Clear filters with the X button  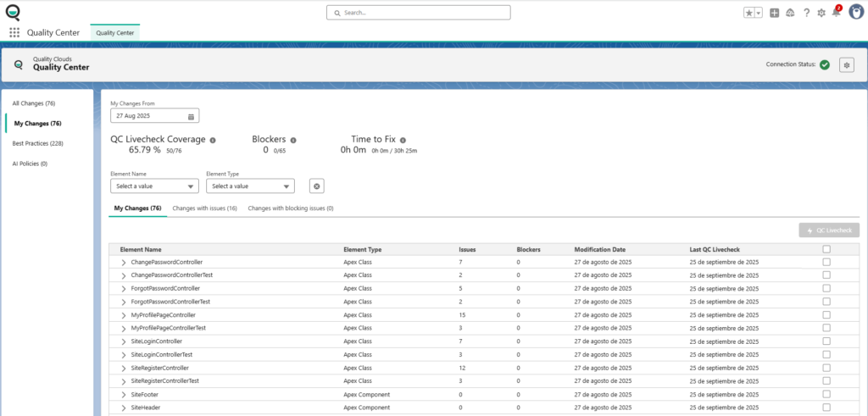(x=316, y=186)
